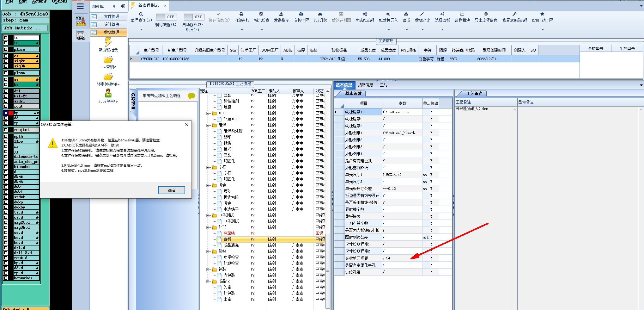This screenshot has width=644, height=310.
Task: Click the red marker on bp layer
Action: 11,113
